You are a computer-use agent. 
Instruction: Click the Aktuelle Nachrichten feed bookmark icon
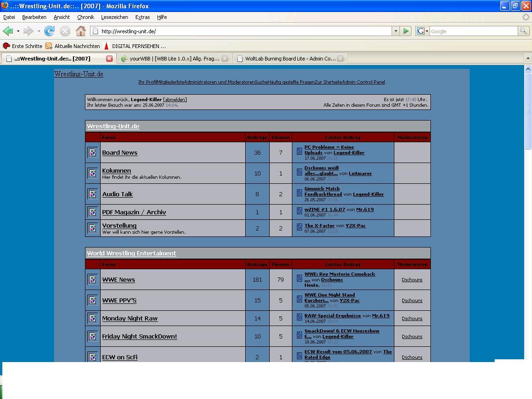pyautogui.click(x=49, y=46)
